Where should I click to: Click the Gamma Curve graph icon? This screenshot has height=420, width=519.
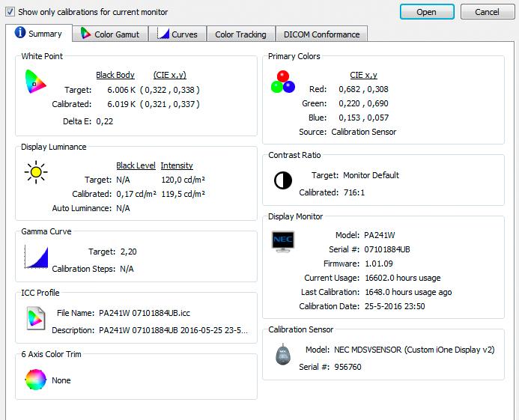coord(36,257)
